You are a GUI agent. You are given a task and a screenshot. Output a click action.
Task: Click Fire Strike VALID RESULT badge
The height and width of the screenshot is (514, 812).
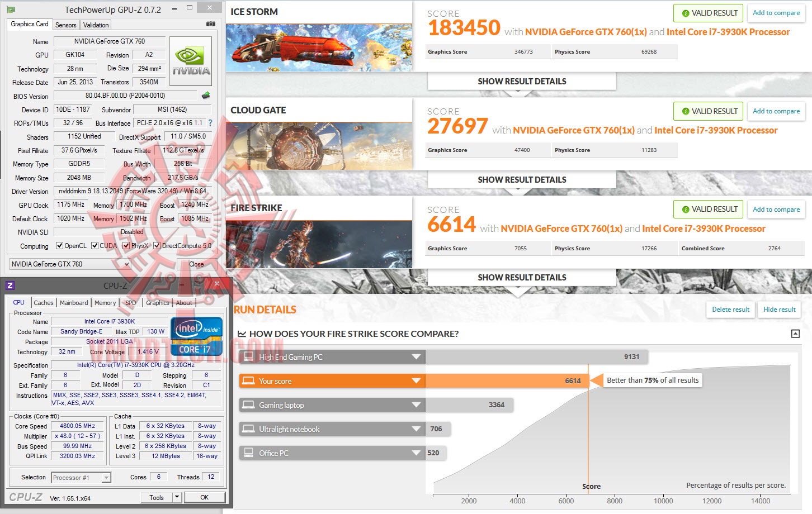pos(709,210)
